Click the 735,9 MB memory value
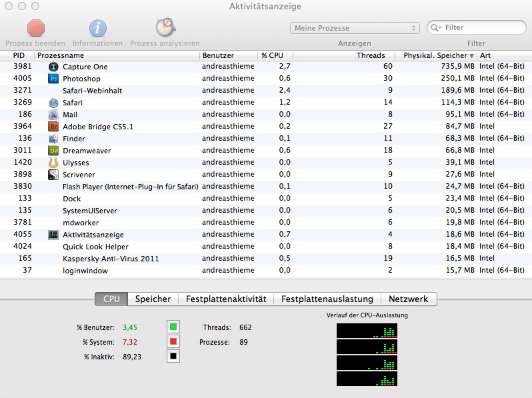This screenshot has height=398, width=532. click(x=458, y=66)
